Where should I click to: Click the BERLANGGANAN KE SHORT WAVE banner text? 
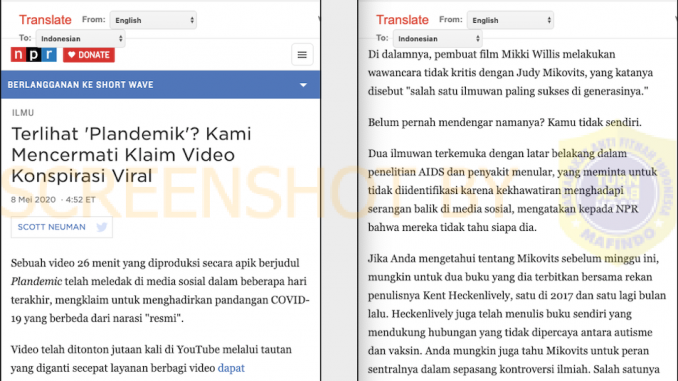(80, 85)
